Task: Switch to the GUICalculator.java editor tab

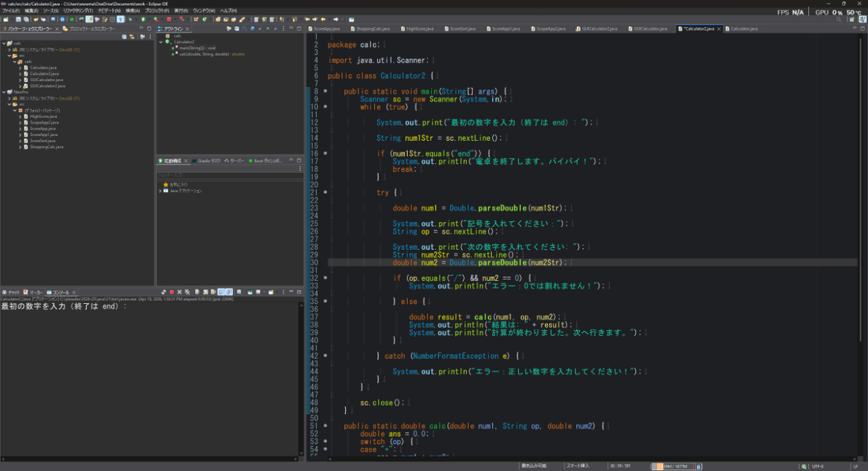Action: click(x=650, y=29)
